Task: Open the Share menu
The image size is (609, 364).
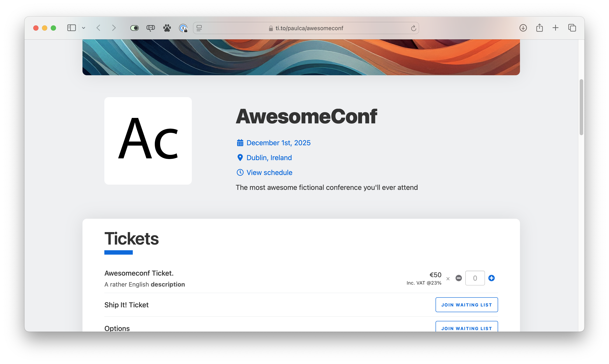Action: click(x=539, y=28)
